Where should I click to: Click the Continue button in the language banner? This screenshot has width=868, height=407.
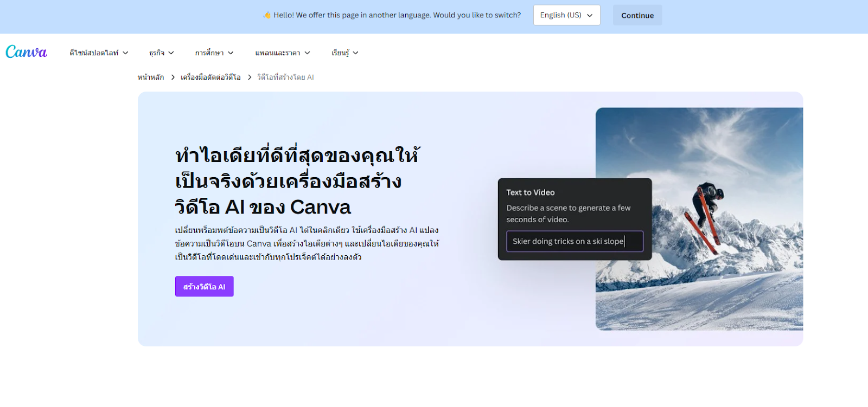(637, 15)
